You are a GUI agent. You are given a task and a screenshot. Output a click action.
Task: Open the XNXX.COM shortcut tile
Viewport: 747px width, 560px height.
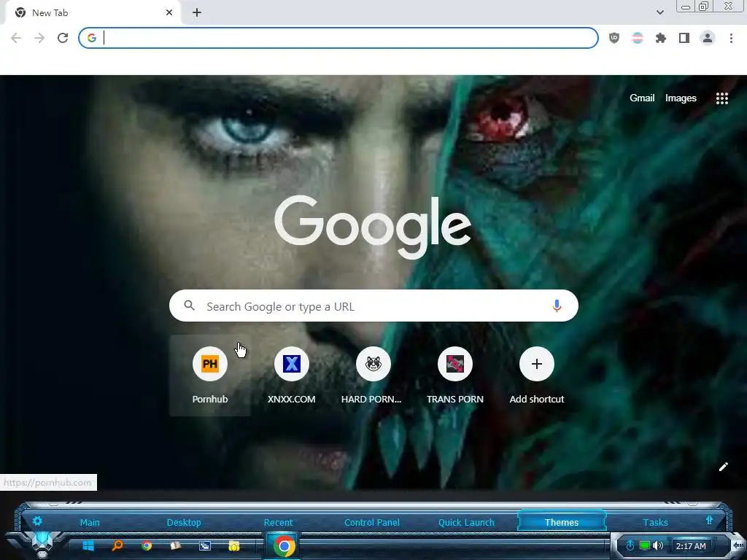pyautogui.click(x=292, y=376)
